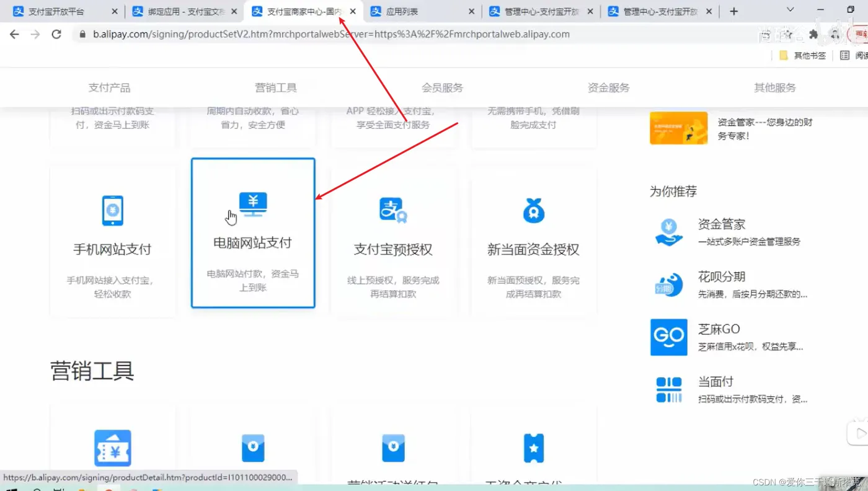Open the 新当面资金授权 medal icon
The image size is (868, 491).
533,211
